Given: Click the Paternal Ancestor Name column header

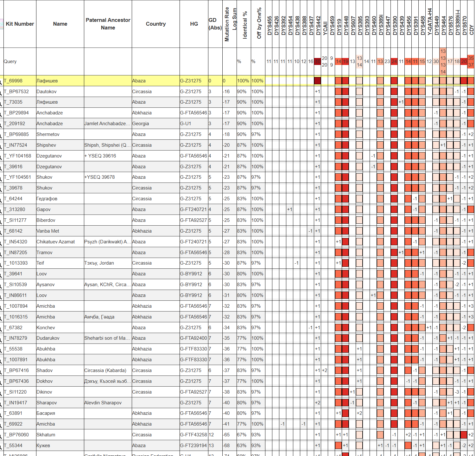Looking at the screenshot, I should pos(108,24).
